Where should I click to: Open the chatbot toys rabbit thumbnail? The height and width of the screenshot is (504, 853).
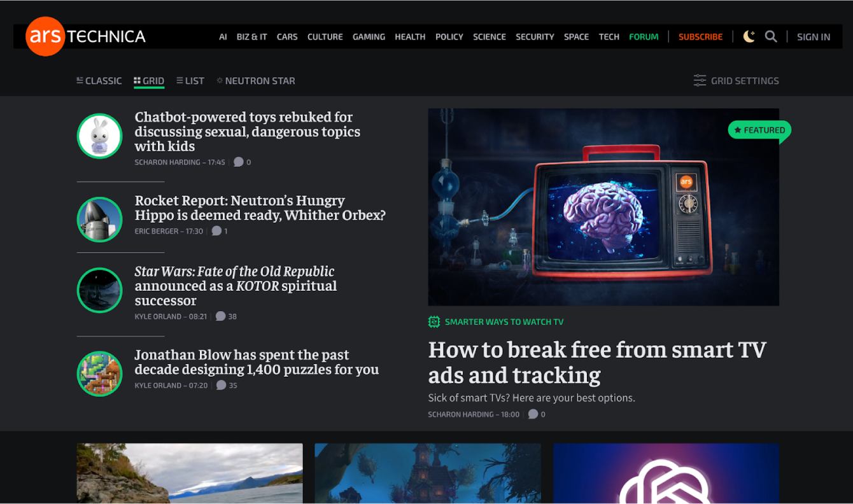tap(99, 136)
